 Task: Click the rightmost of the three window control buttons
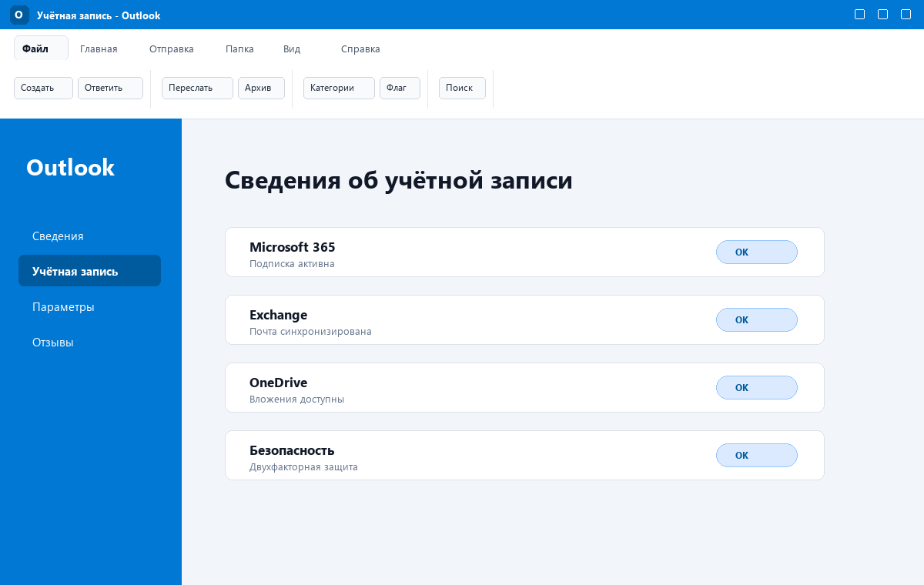(906, 15)
